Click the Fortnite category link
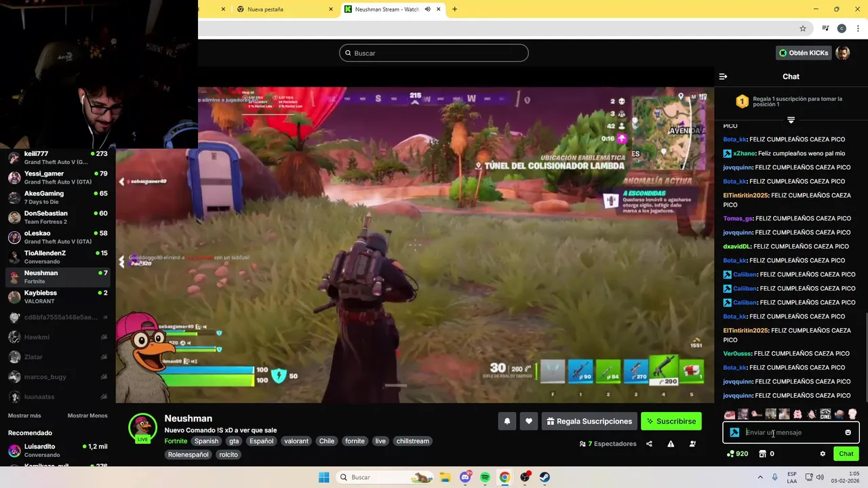 176,441
